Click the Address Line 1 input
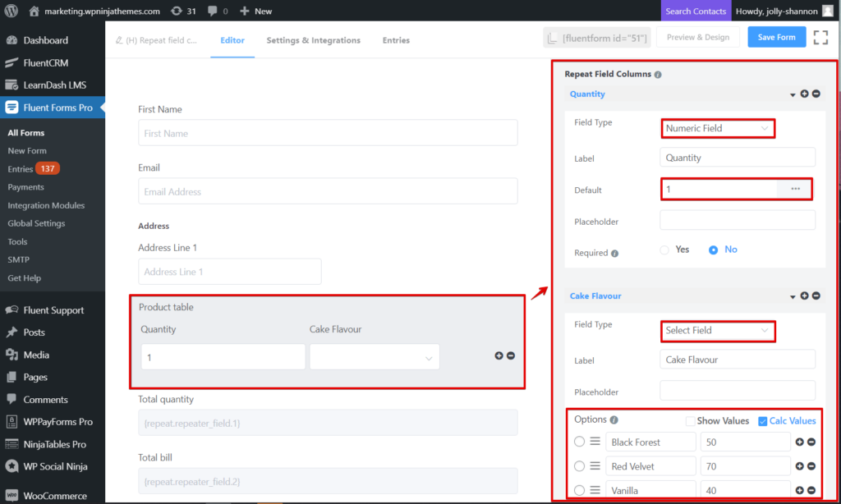The height and width of the screenshot is (504, 841). tap(230, 272)
